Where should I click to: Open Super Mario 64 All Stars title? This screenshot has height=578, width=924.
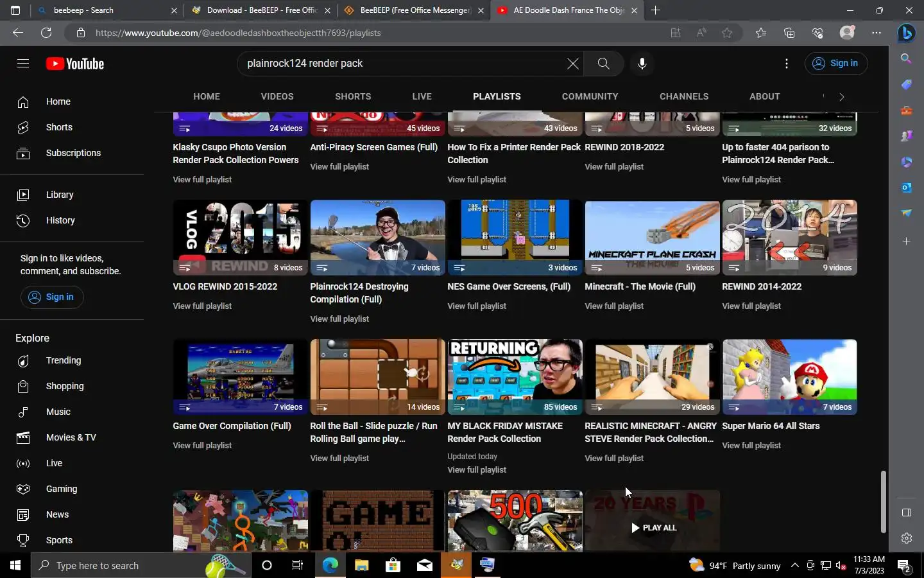tap(771, 426)
